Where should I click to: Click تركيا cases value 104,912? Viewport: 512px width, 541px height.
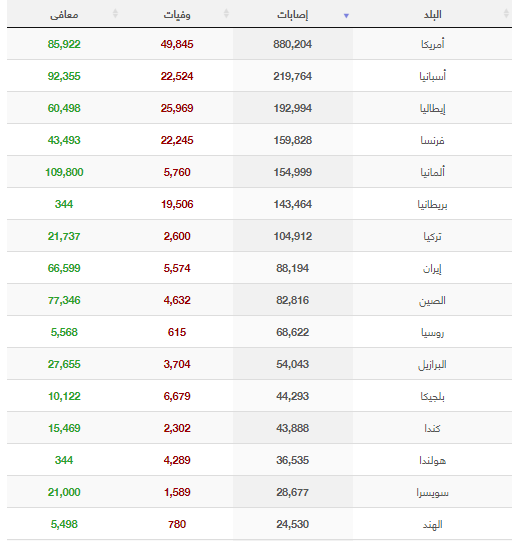tap(293, 236)
